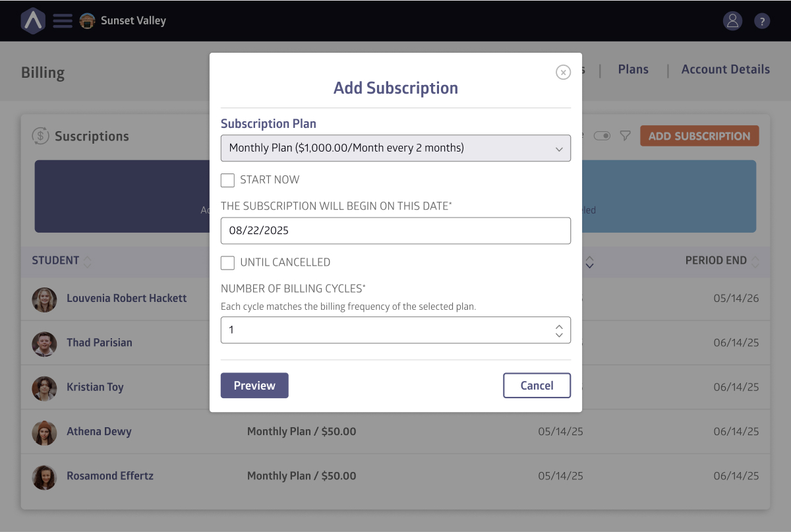Click Rosamond Effertz's Monthly Plan / $50.00
The height and width of the screenshot is (532, 791).
tap(301, 476)
